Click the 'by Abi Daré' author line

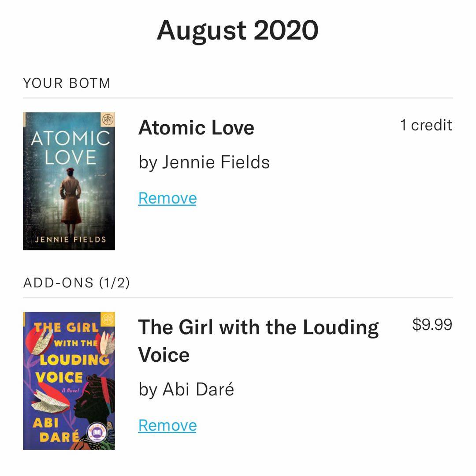[x=186, y=389]
